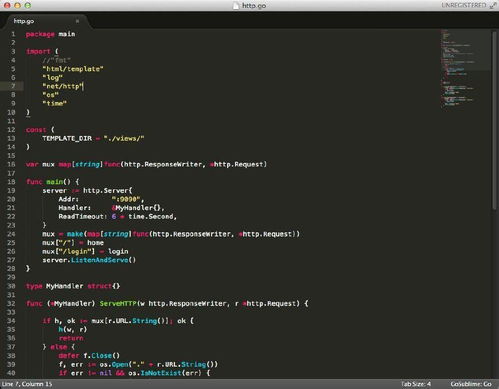Click 'login' handler assignment on line 26
The width and height of the screenshot is (499, 389).
[118, 251]
